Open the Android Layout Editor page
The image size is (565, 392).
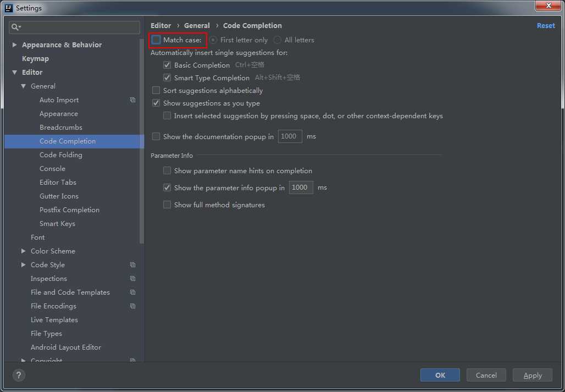click(66, 347)
